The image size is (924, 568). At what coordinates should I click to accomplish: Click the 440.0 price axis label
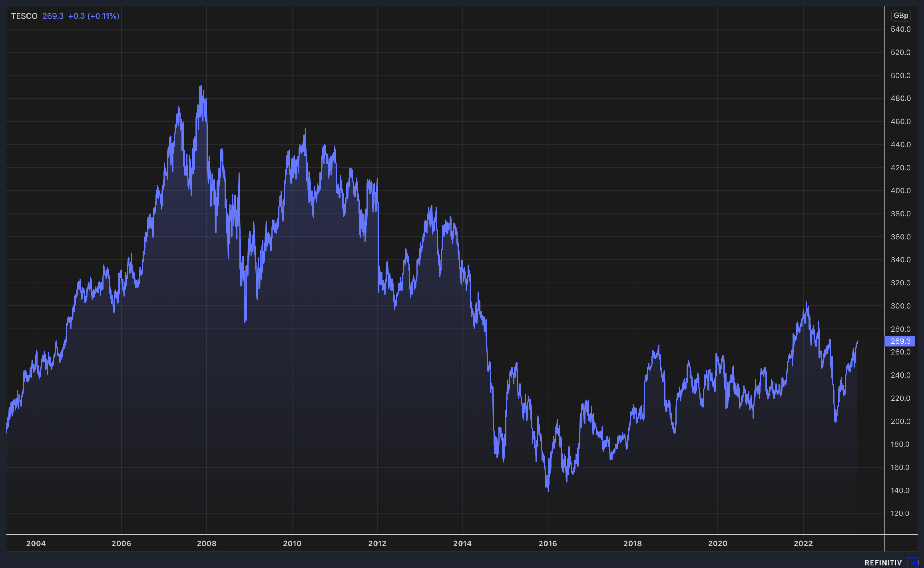click(901, 145)
